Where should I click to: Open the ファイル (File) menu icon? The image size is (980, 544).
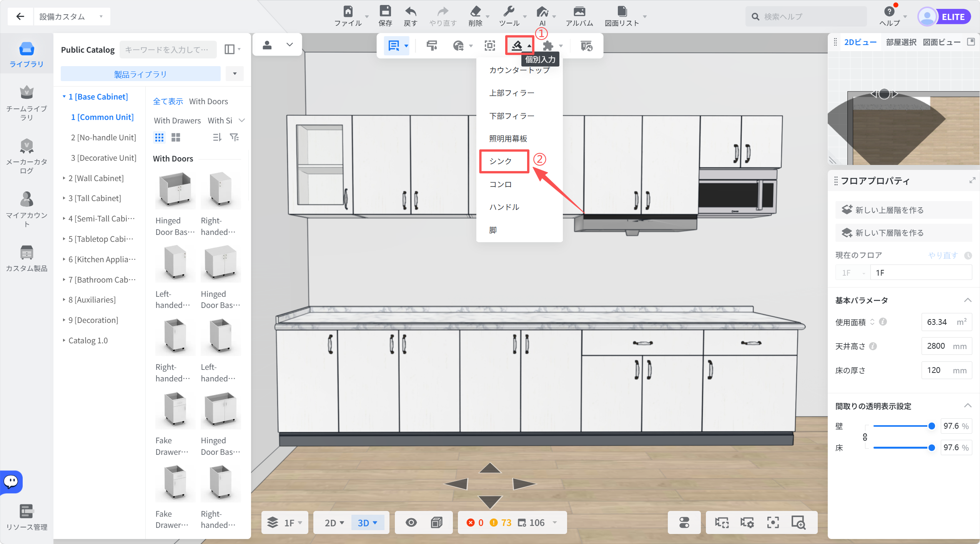348,12
